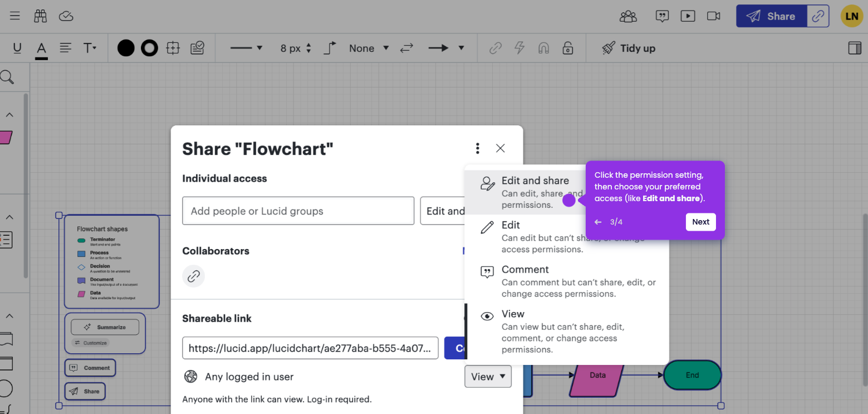
Task: Select the circle shape in sidebar
Action: (5, 389)
